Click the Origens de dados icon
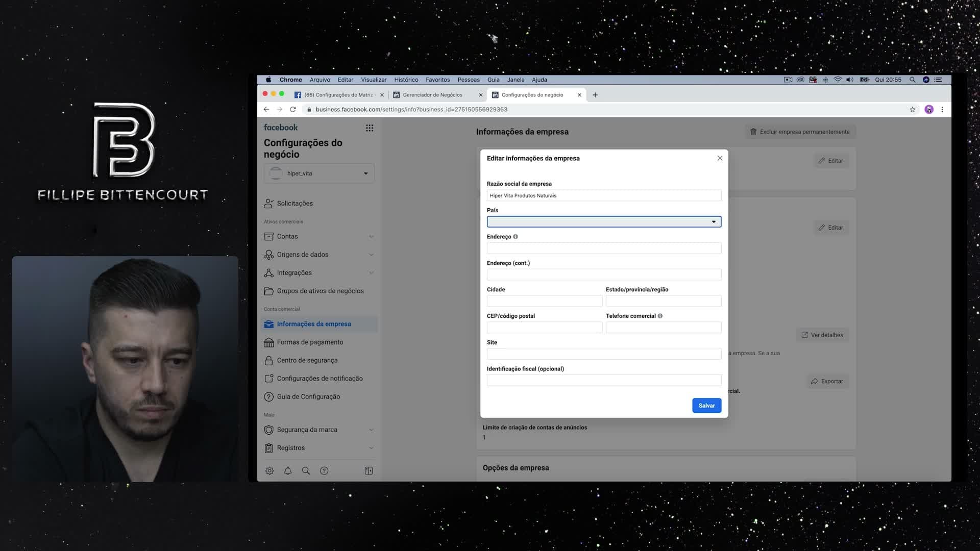The width and height of the screenshot is (980, 551). (268, 255)
